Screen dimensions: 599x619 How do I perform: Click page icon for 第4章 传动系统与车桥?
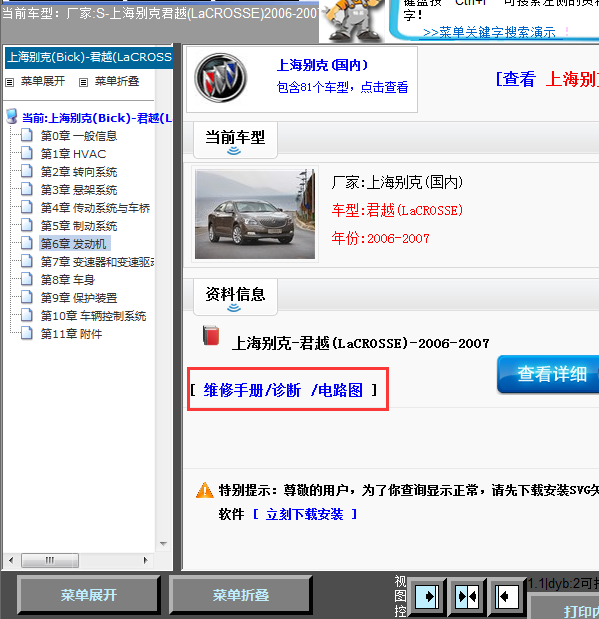(26, 207)
